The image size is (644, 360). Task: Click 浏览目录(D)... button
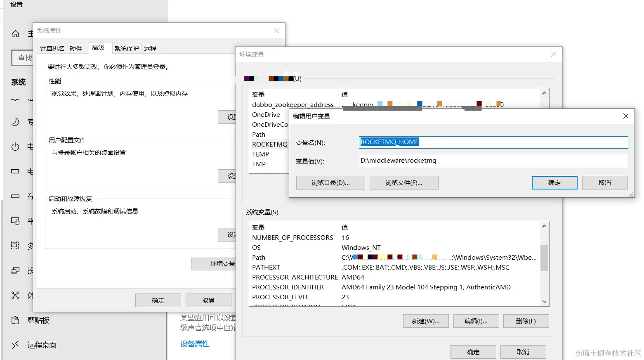pos(330,182)
